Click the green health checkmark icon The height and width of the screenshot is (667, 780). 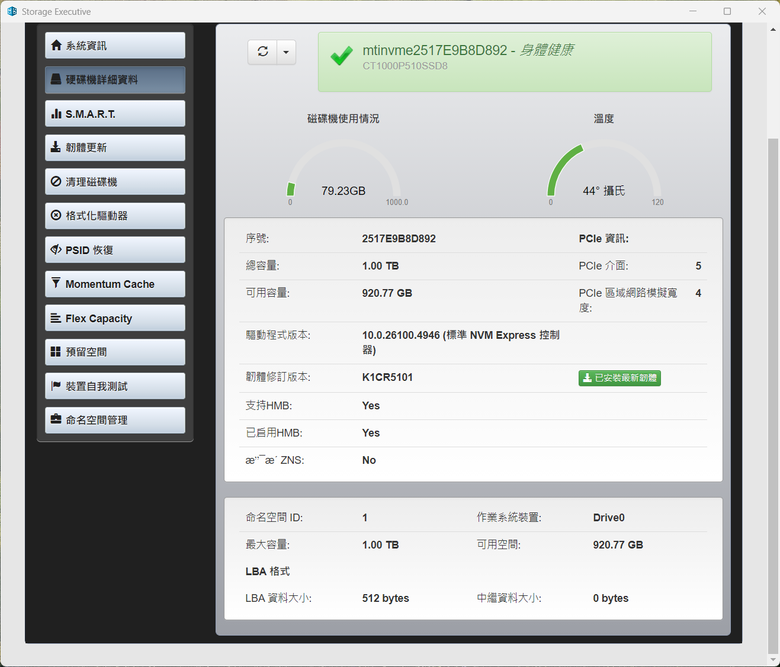coord(341,56)
